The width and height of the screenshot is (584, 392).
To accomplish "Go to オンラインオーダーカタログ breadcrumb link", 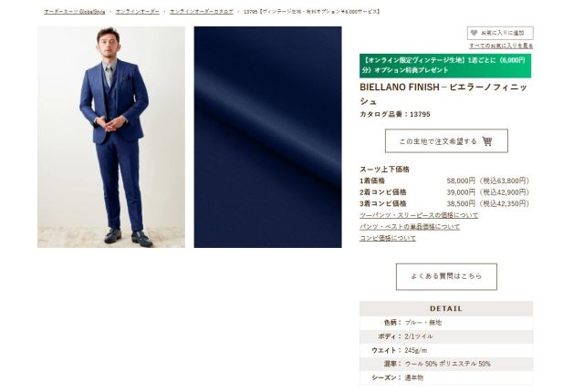I will click(x=202, y=12).
